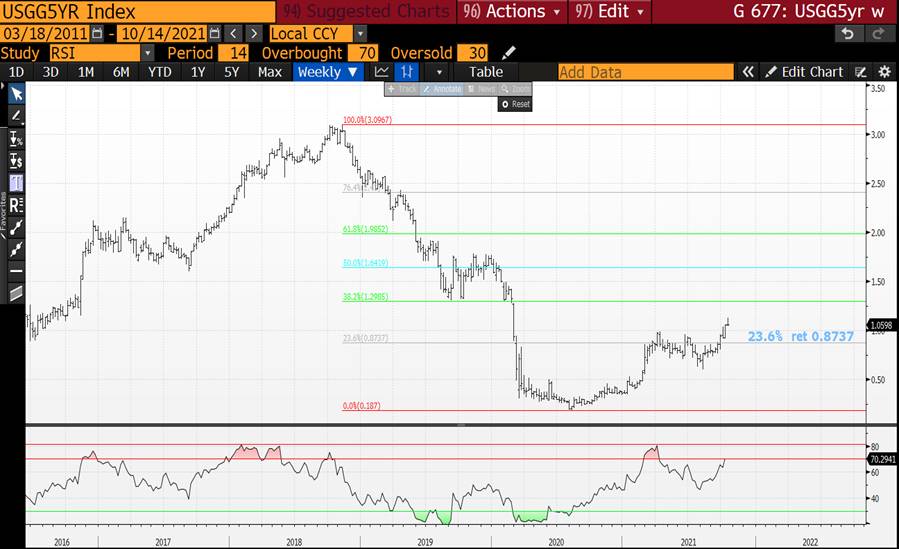Click the undo arrow
Viewport: 899px width, 549px height.
(x=847, y=34)
